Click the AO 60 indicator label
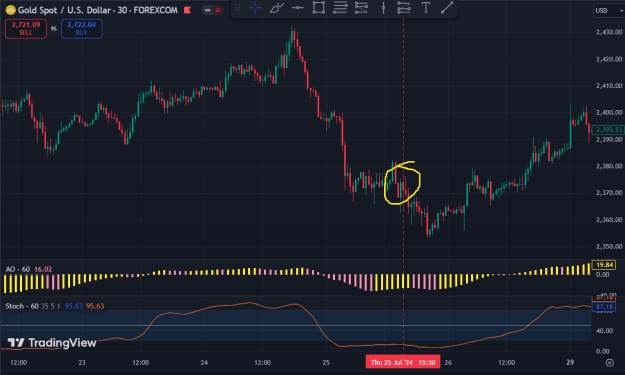 18,269
